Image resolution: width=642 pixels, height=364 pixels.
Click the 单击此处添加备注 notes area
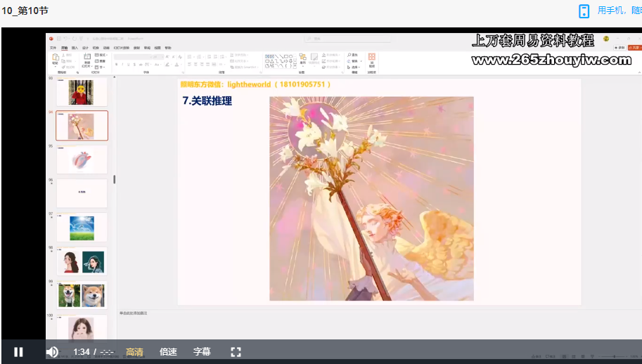pos(134,313)
